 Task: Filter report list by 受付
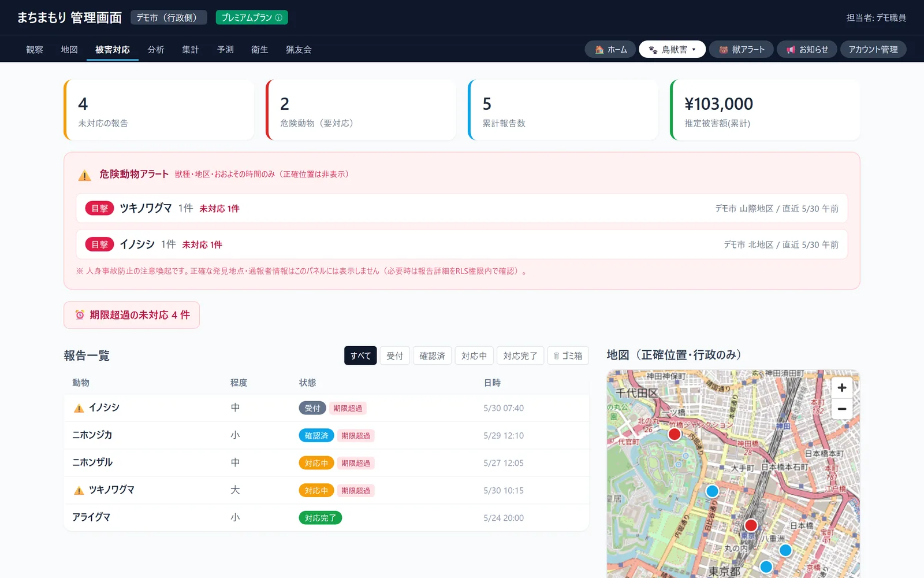(x=394, y=355)
